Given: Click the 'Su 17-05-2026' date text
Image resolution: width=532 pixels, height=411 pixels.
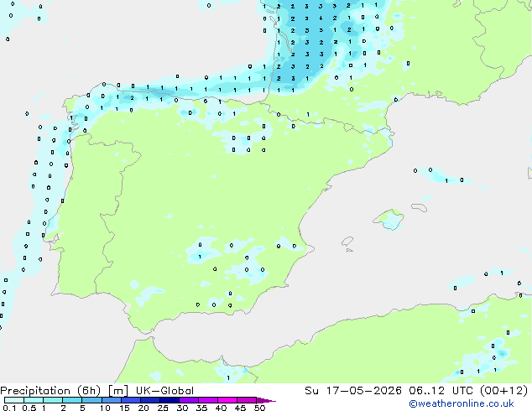Looking at the screenshot, I should [353, 391].
